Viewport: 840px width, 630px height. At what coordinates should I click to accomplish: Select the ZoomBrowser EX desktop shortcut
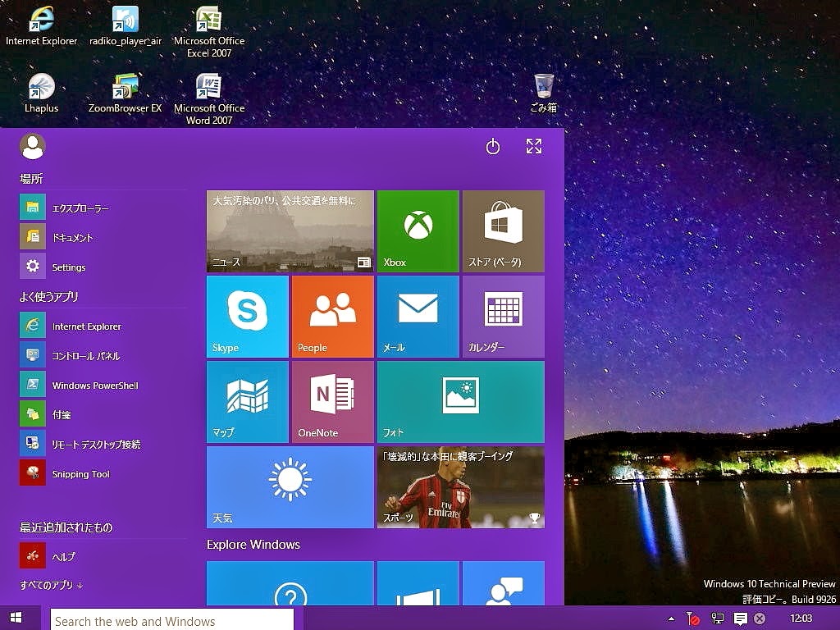[x=125, y=94]
